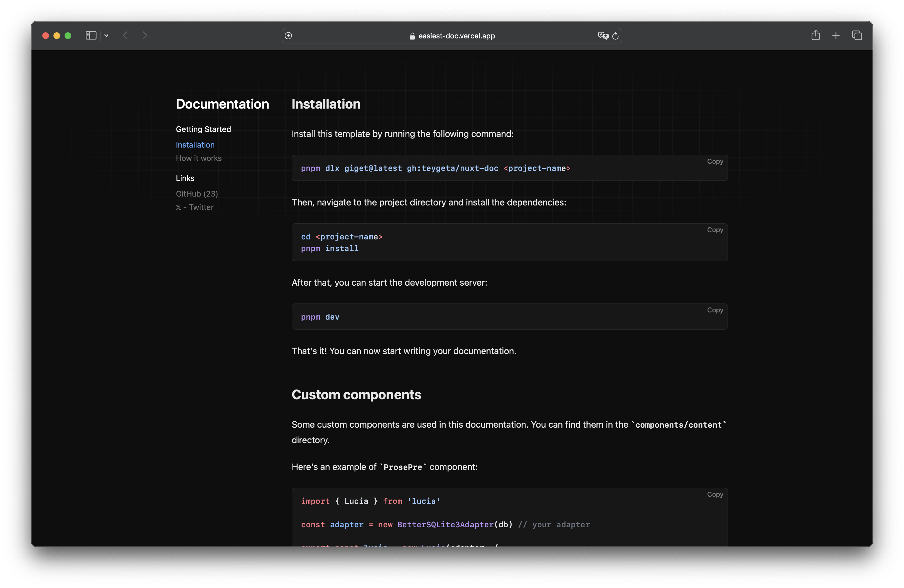Toggle the Safari sidebar

(x=90, y=35)
